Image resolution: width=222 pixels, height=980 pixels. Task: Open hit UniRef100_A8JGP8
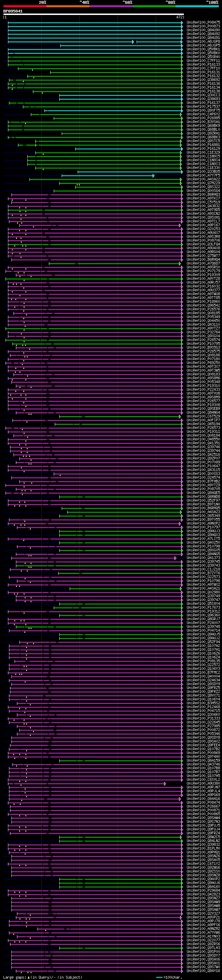click(203, 41)
